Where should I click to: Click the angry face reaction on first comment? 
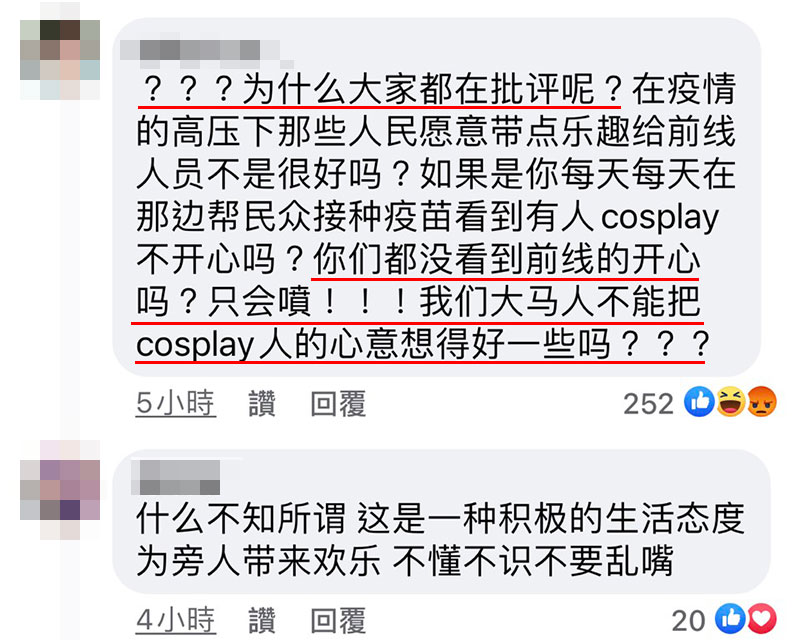click(x=762, y=402)
